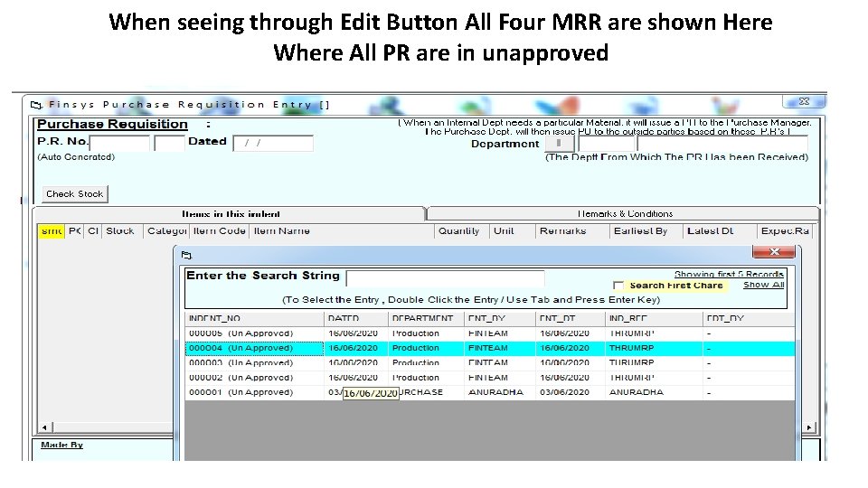
Task: Click the Department code field
Action: pyautogui.click(x=606, y=144)
